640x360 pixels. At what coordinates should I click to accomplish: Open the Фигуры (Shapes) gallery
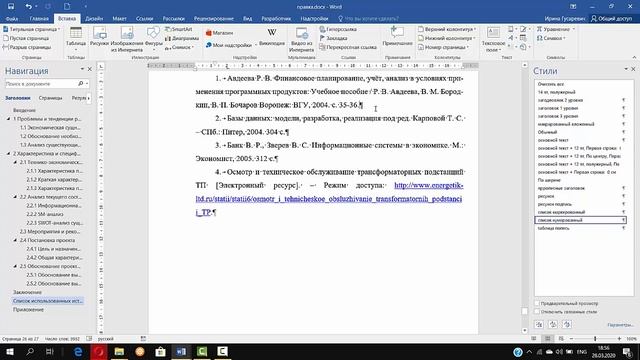153,39
